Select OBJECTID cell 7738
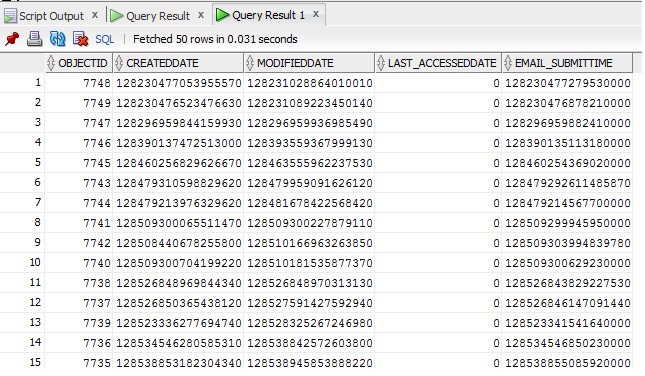Viewport: 645px width, 376px height. click(x=79, y=283)
